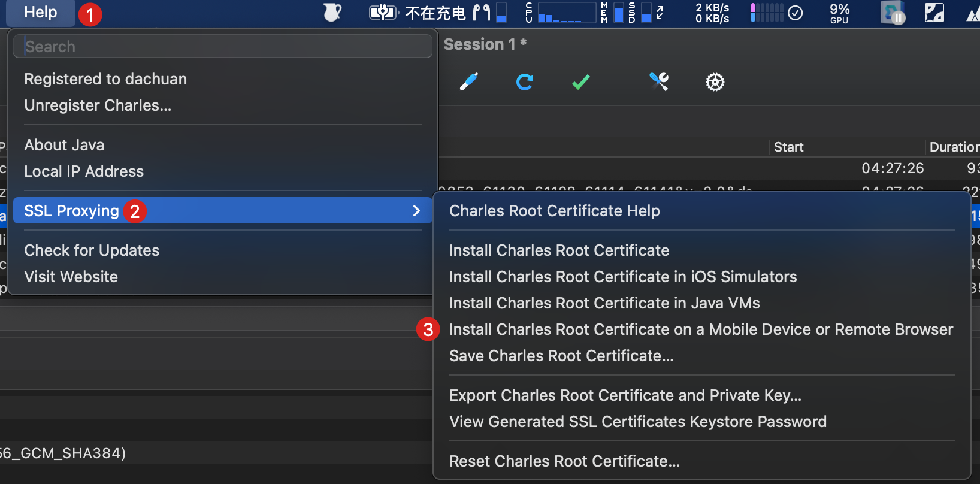
Task: Click the Repeat request refresh icon
Action: [x=525, y=81]
